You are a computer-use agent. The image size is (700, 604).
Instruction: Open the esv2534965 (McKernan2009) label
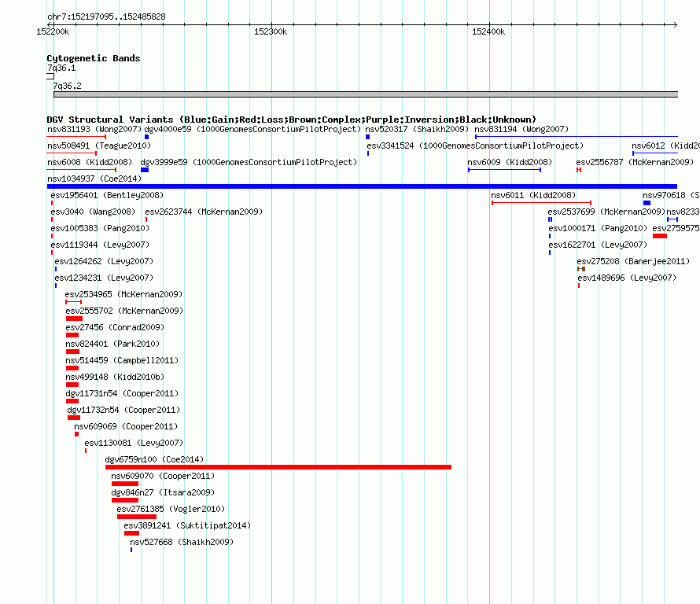[123, 294]
